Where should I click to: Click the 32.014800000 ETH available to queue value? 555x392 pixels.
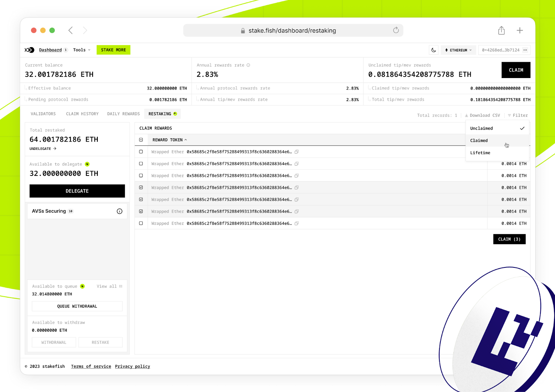(x=52, y=294)
